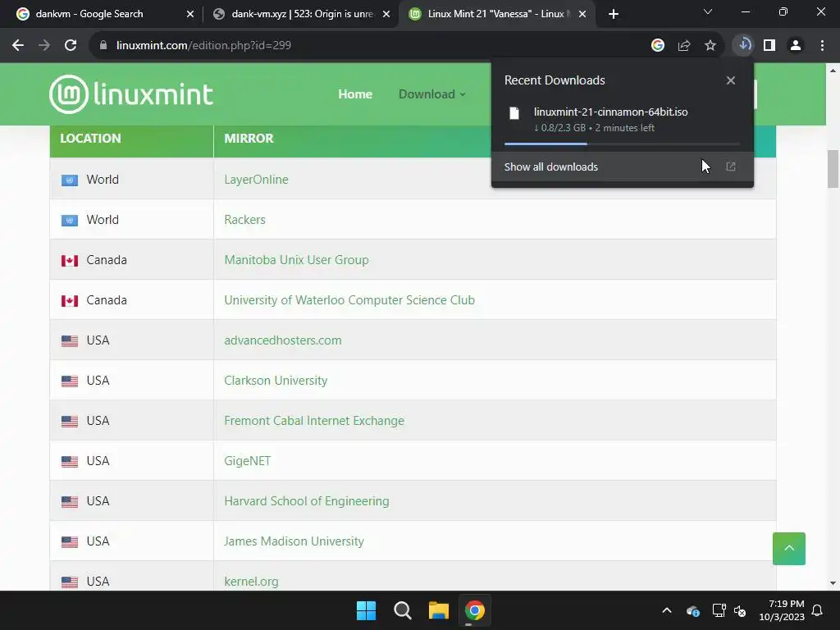Open the Windows Start menu

(x=367, y=610)
